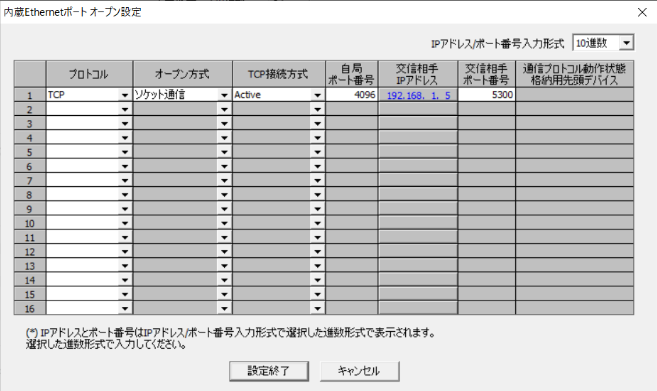The image size is (657, 391).
Task: Select row number 16 header
Action: (x=30, y=309)
